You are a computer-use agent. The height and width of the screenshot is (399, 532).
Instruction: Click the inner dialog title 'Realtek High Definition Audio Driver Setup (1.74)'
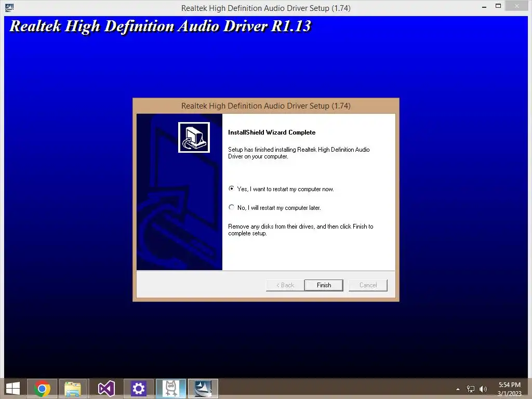265,106
